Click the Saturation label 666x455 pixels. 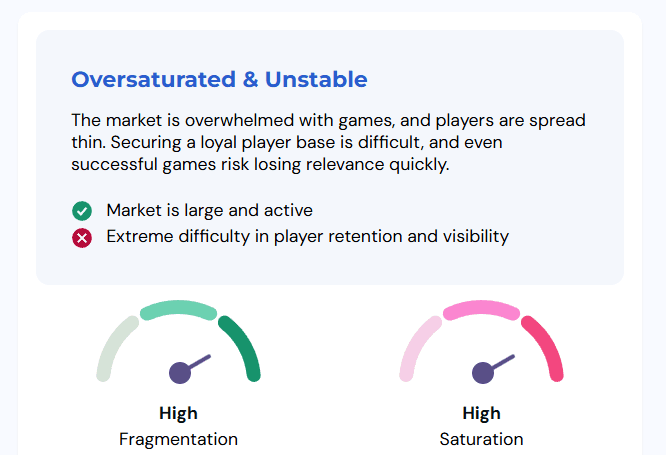pyautogui.click(x=481, y=439)
